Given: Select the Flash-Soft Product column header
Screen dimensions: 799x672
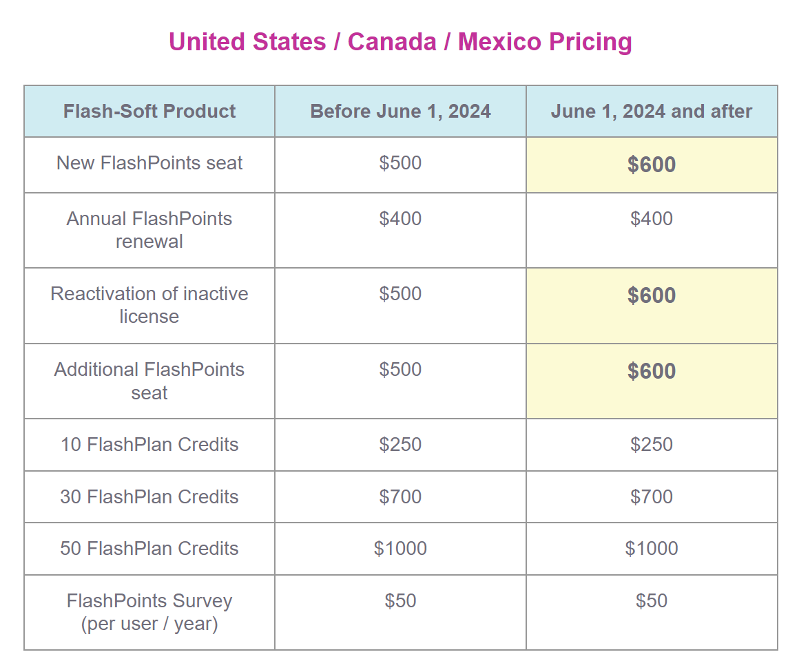Looking at the screenshot, I should [149, 112].
